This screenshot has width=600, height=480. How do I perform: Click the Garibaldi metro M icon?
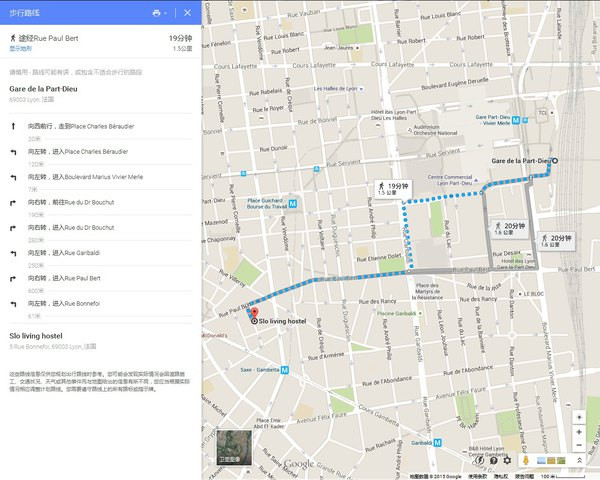437,442
